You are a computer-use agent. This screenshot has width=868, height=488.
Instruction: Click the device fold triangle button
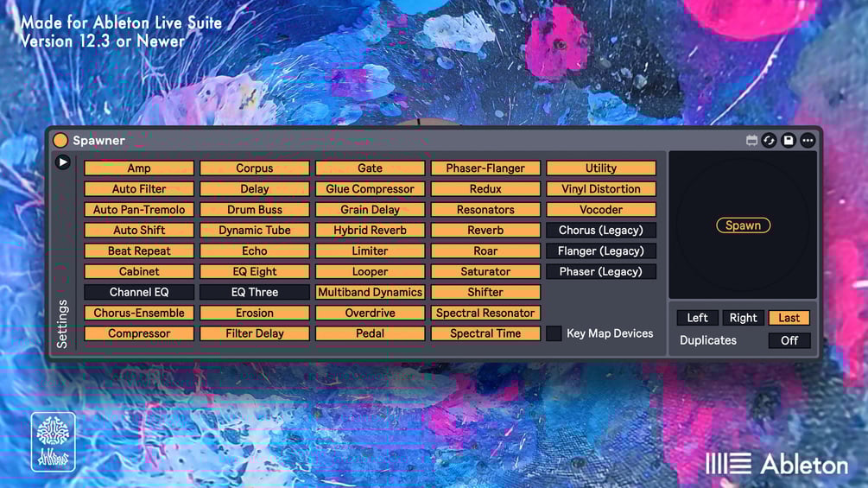coord(62,162)
